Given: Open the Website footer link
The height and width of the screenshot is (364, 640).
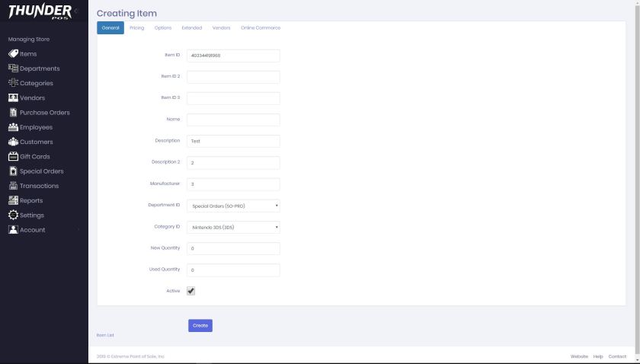Looking at the screenshot, I should click(x=579, y=356).
